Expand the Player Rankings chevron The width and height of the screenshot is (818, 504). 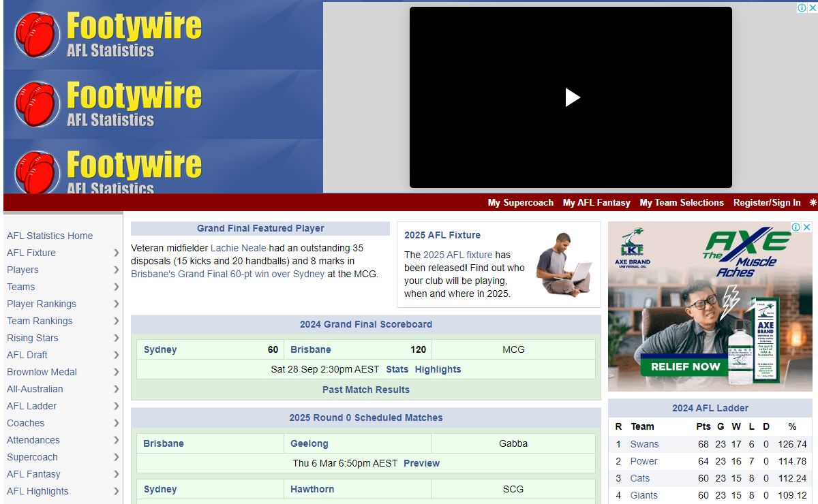[x=116, y=304]
